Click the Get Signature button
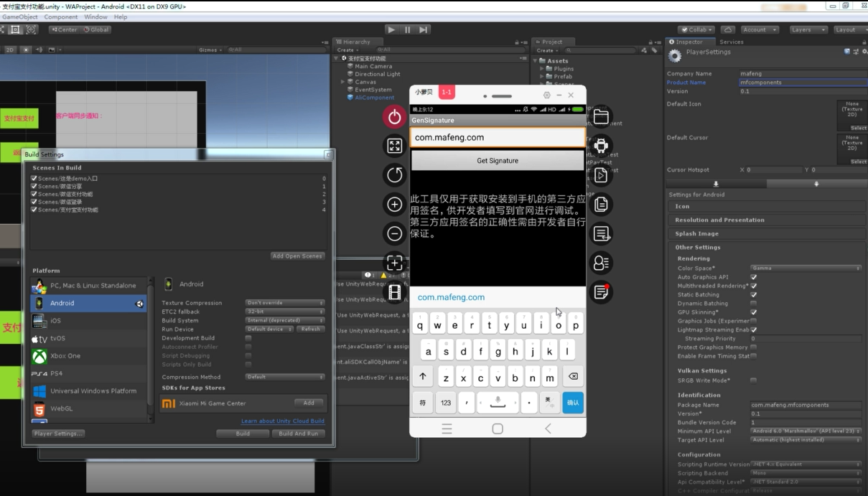This screenshot has height=496, width=868. click(x=498, y=160)
